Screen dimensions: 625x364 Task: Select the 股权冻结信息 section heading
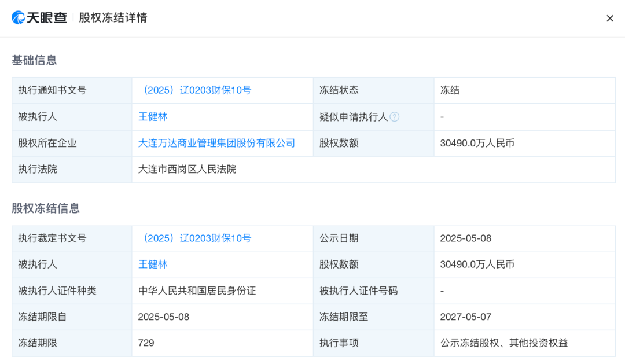click(x=46, y=208)
